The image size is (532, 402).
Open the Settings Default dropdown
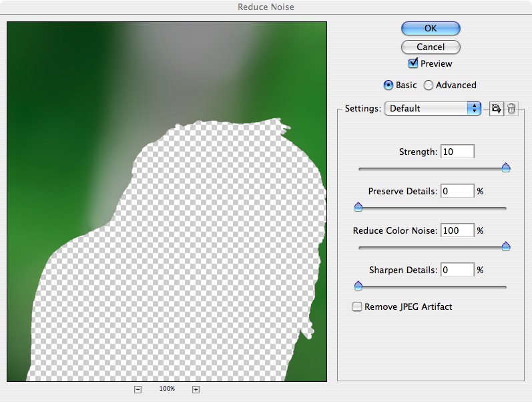pyautogui.click(x=433, y=108)
